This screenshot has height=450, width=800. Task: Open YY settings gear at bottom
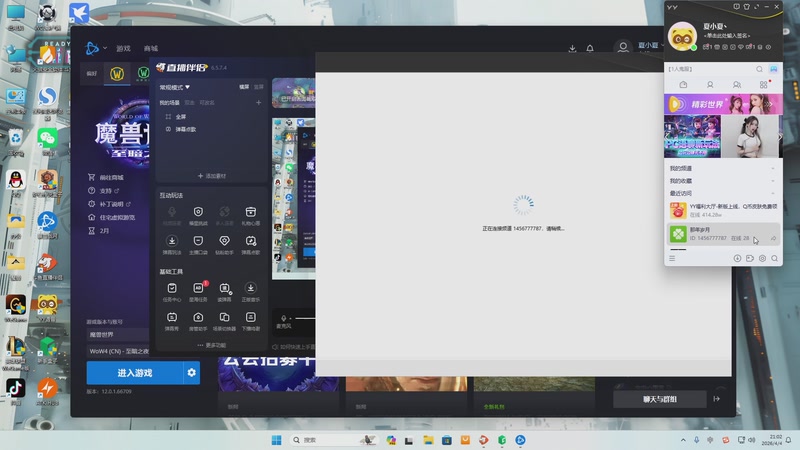pos(762,259)
